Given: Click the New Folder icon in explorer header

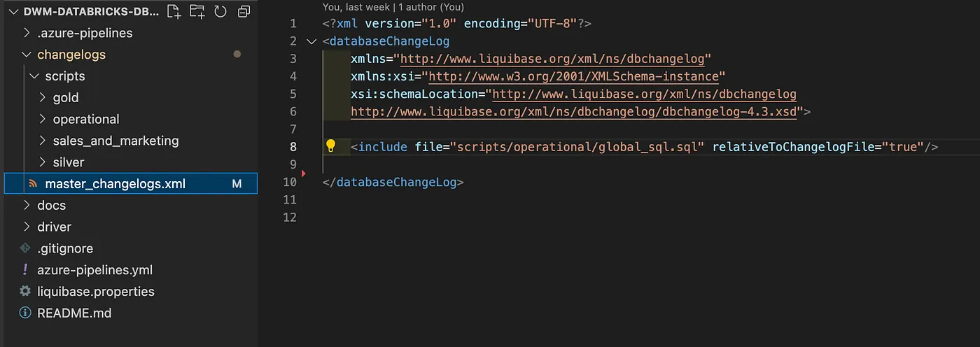Looking at the screenshot, I should coord(197,11).
